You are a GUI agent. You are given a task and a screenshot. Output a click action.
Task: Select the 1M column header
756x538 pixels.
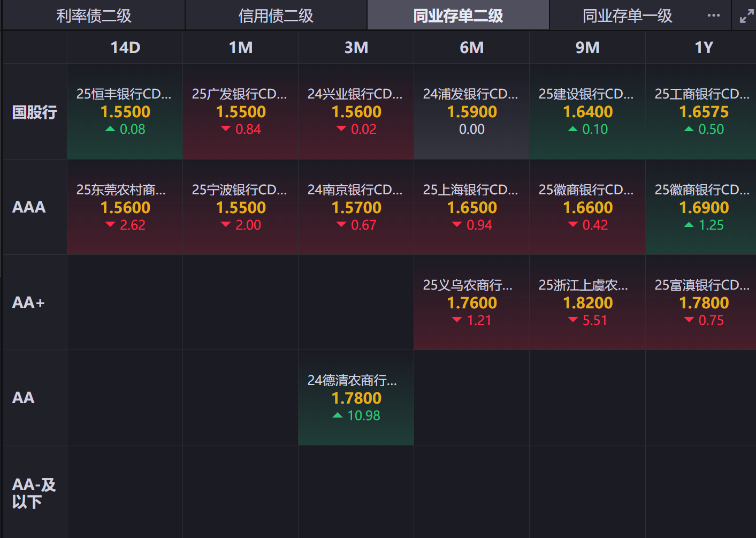pos(241,48)
